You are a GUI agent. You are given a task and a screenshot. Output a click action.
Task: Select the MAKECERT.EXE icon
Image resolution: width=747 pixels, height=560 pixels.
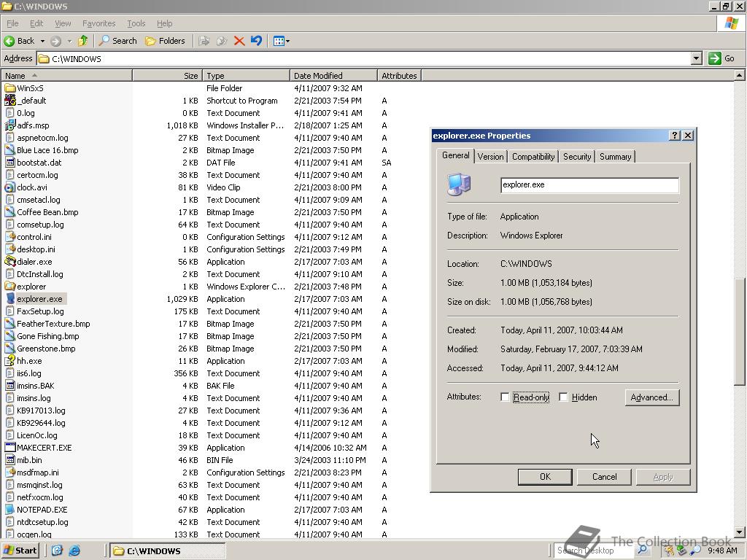(9, 447)
